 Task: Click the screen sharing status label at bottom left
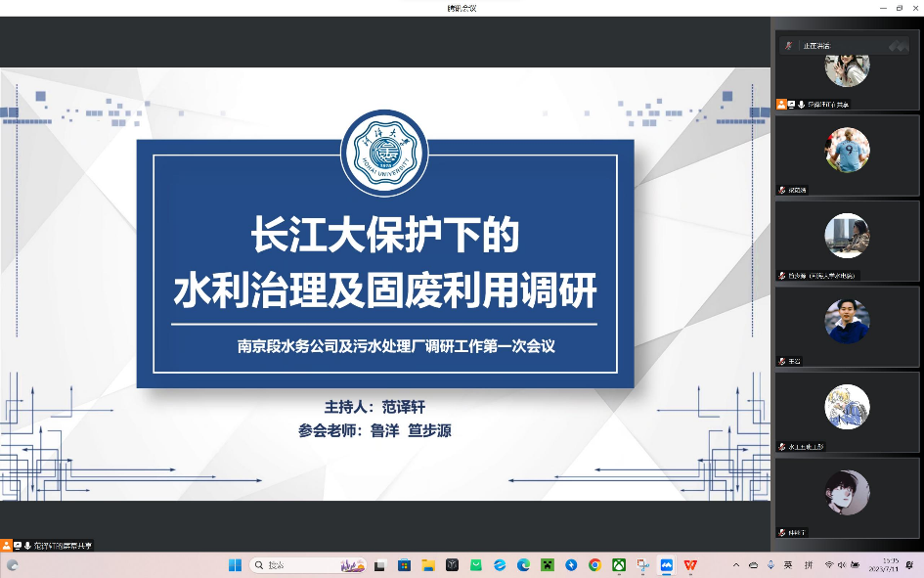pyautogui.click(x=63, y=545)
